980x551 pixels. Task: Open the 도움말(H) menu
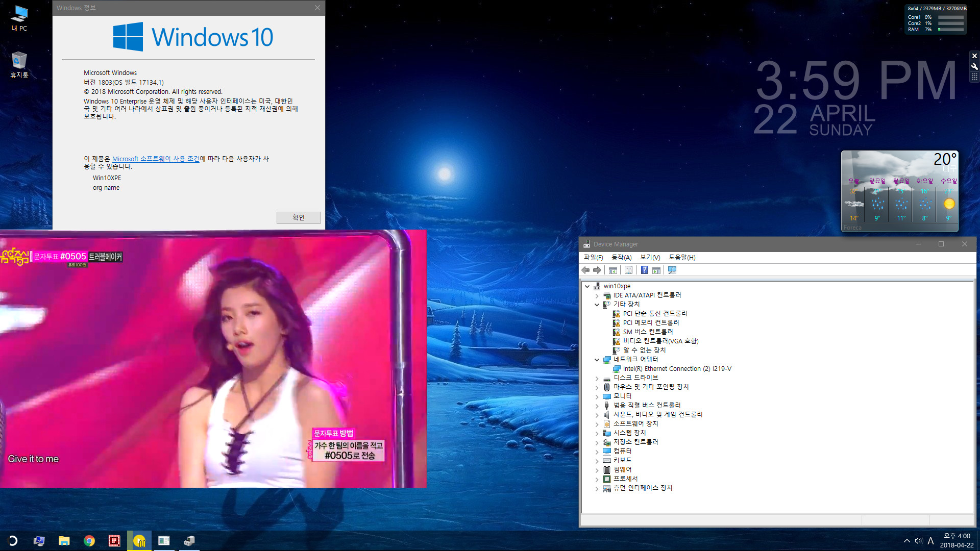682,258
